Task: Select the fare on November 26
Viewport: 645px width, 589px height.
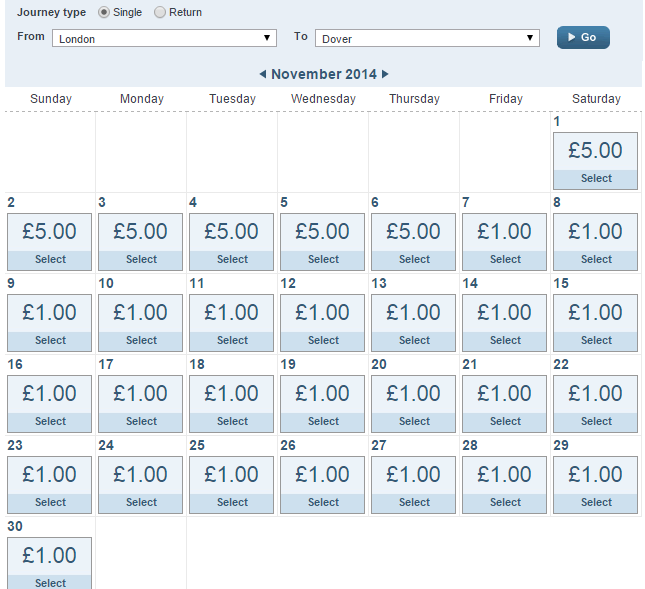Action: tap(322, 485)
